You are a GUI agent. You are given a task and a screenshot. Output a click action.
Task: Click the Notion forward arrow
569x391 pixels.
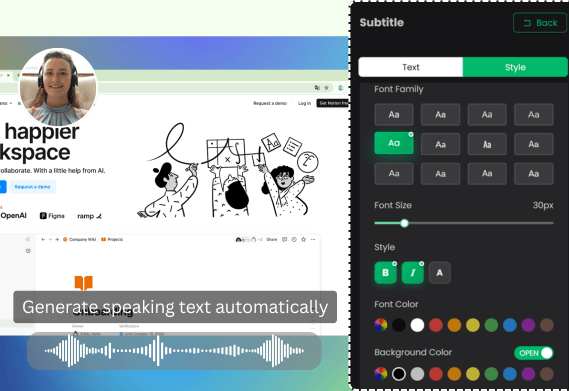(50, 240)
